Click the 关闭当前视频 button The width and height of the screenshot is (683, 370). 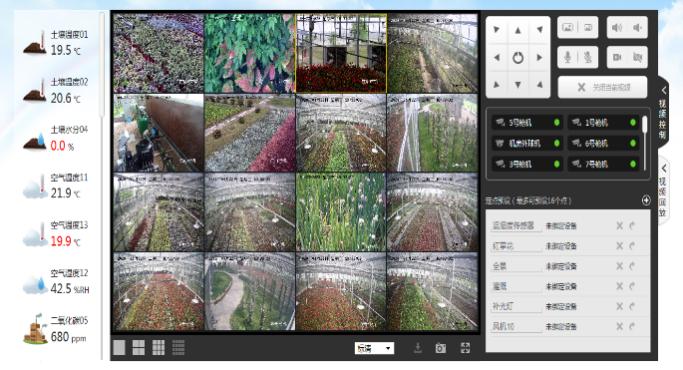point(602,87)
